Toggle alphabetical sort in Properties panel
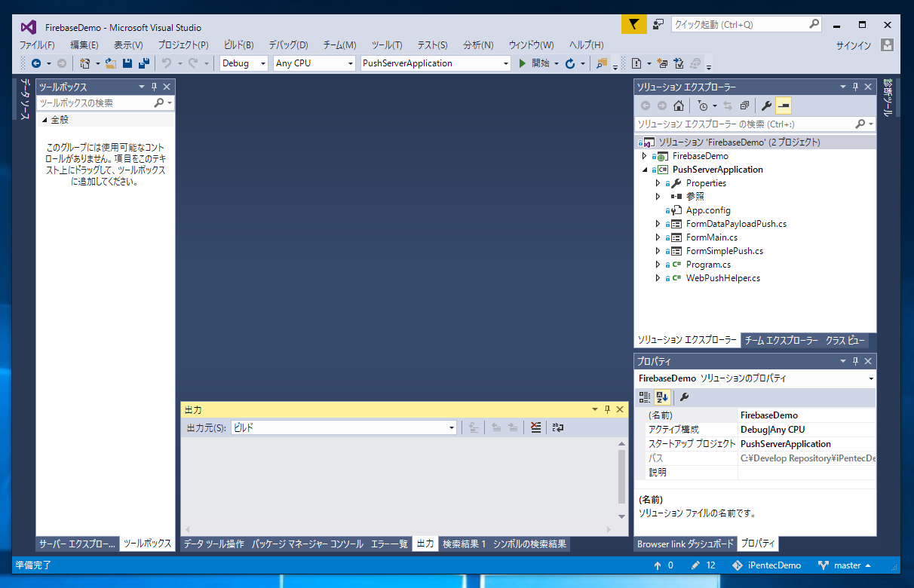This screenshot has width=914, height=588. click(663, 397)
